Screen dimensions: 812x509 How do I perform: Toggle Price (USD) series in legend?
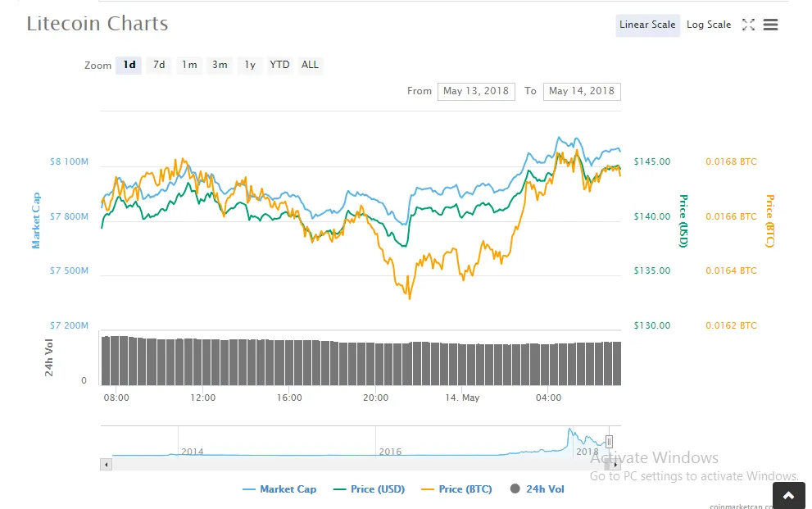pos(370,489)
